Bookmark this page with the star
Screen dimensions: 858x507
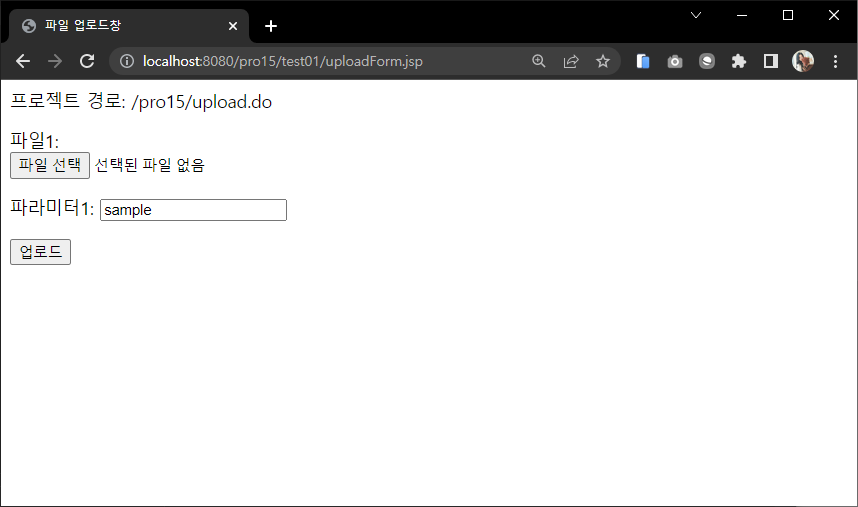pos(603,61)
